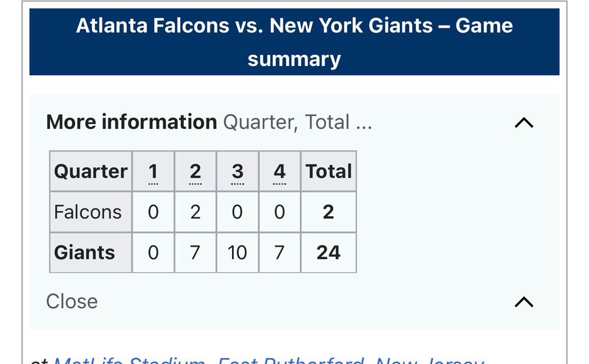Click the More information heading text
The height and width of the screenshot is (364, 589).
[x=131, y=122]
